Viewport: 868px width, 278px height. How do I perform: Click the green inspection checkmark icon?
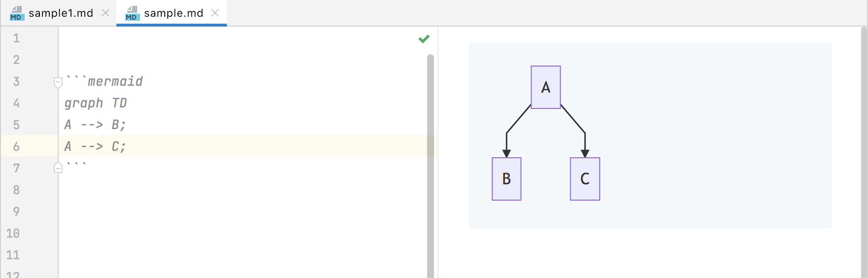point(424,38)
